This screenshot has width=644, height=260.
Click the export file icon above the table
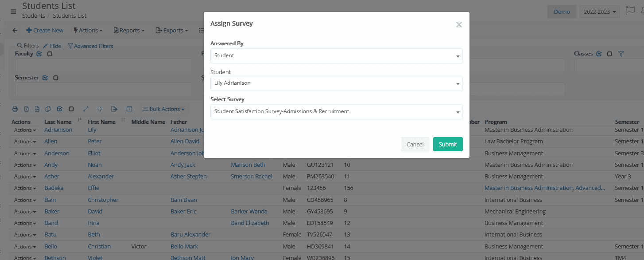[x=114, y=109]
